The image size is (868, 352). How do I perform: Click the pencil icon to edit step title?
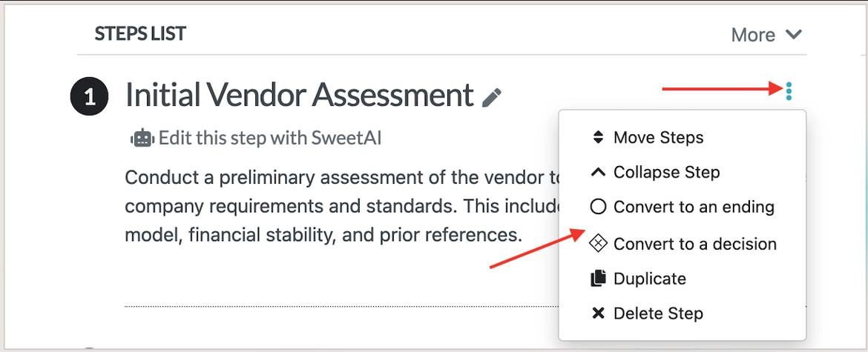pyautogui.click(x=492, y=97)
